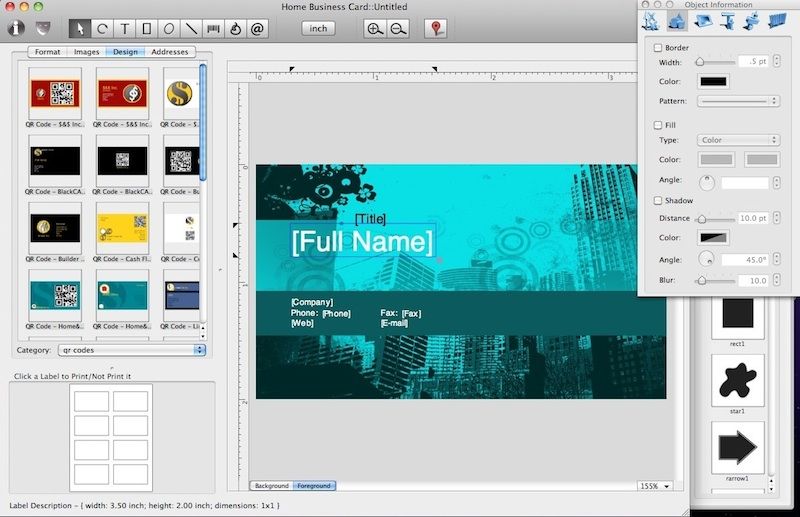Select the Barcode tool

tap(213, 29)
